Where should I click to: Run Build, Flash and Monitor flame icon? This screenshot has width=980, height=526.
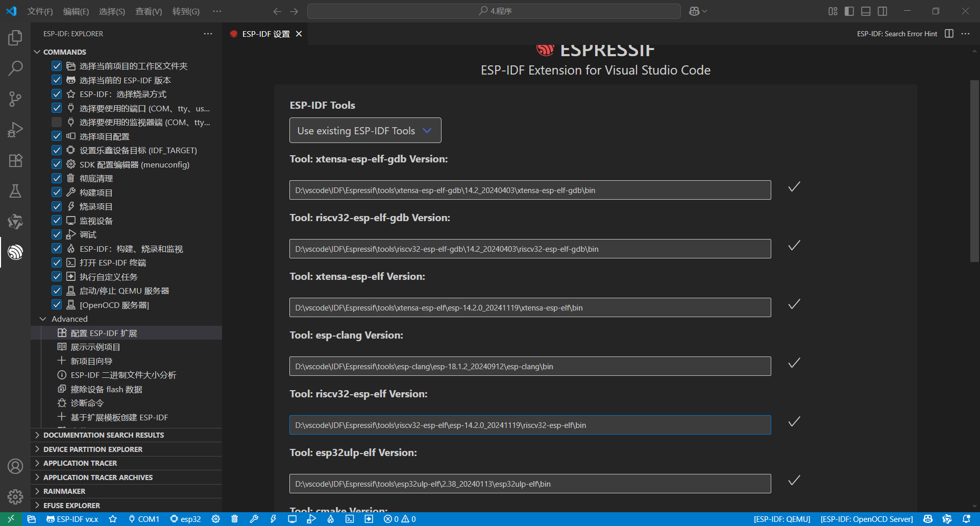330,519
